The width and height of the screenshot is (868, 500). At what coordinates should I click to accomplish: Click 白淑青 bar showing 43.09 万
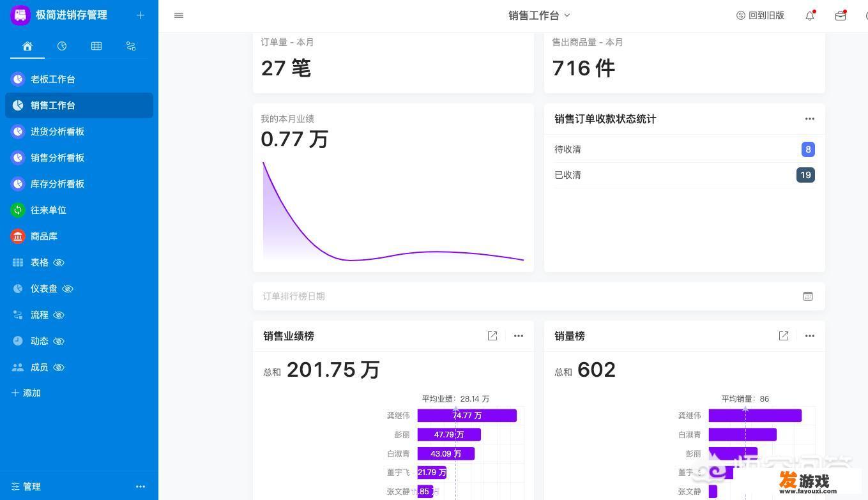point(446,454)
